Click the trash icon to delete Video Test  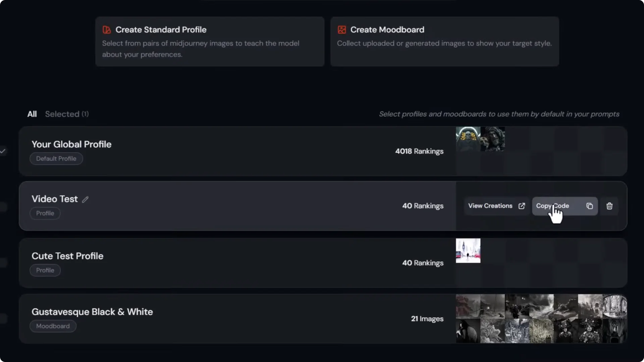[609, 206]
